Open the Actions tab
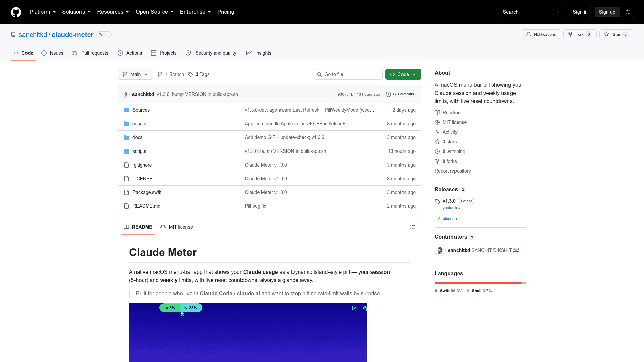Viewport: 644px width, 362px height. (130, 53)
